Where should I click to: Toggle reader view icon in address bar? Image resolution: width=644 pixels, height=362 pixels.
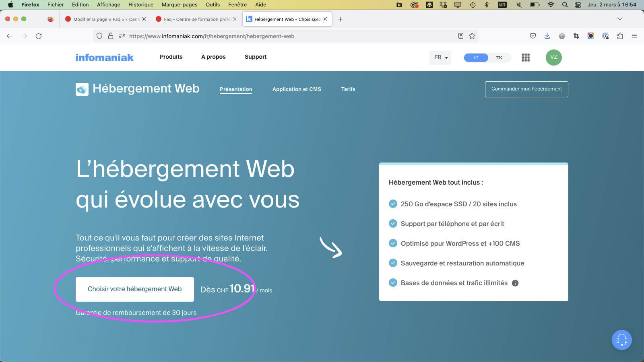461,36
